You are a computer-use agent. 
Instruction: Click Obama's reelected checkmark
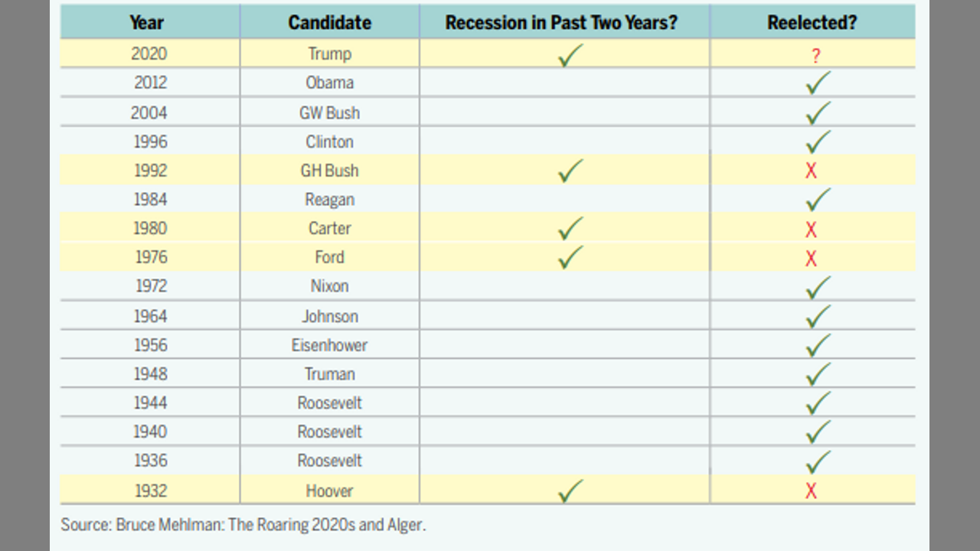(818, 83)
